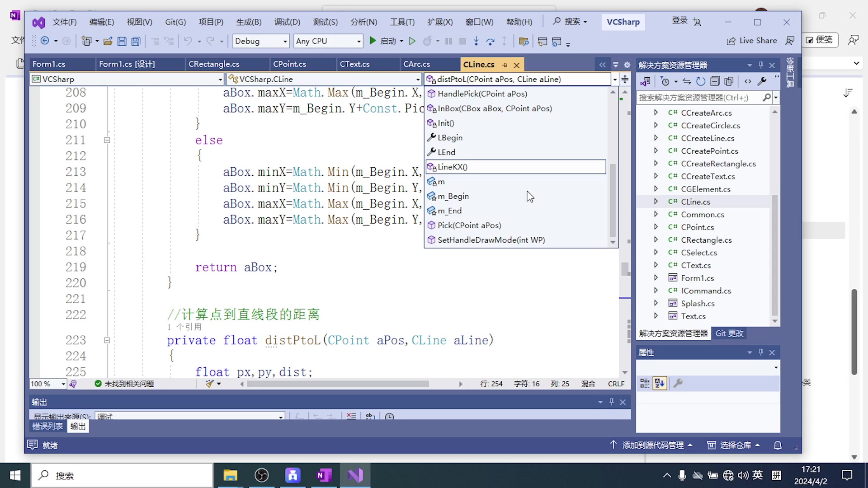This screenshot has height=488, width=868.
Task: Start a Live Share session
Action: pyautogui.click(x=752, y=41)
